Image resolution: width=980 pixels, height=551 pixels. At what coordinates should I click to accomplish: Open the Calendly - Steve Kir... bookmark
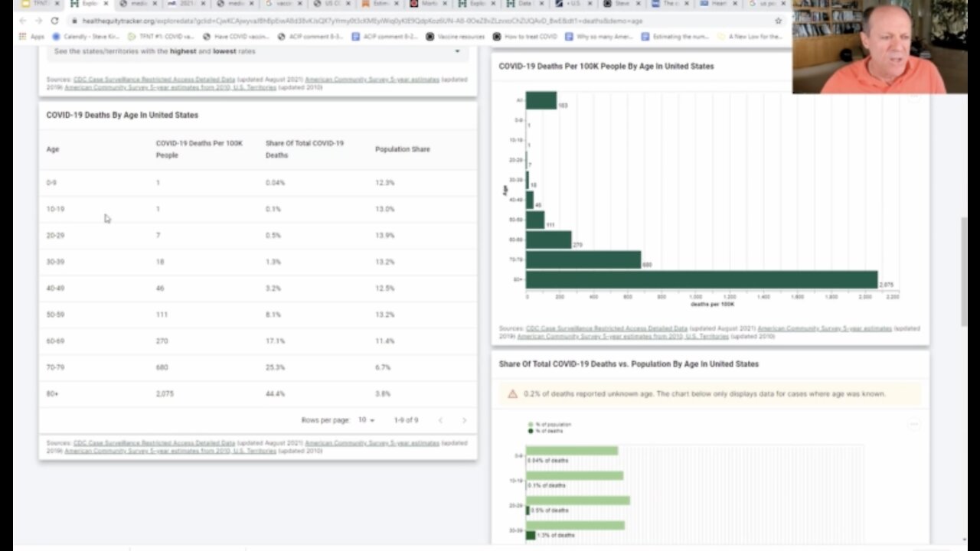(x=85, y=37)
